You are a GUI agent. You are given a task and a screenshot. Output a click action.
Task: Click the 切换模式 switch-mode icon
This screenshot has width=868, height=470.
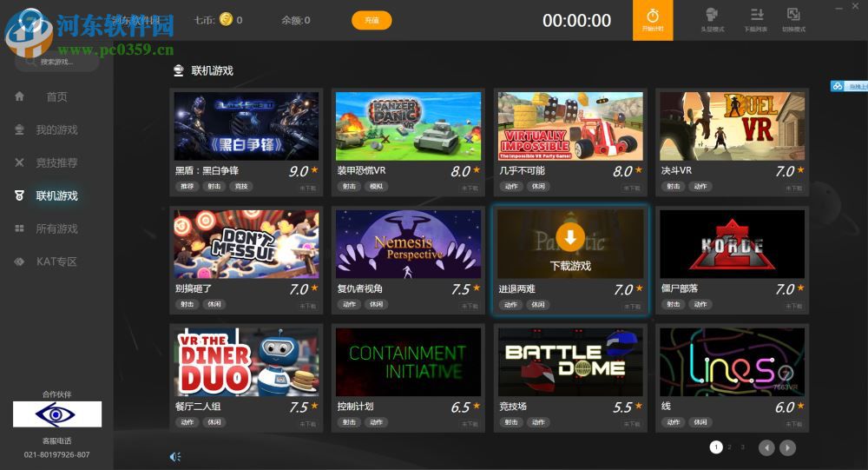pos(793,20)
